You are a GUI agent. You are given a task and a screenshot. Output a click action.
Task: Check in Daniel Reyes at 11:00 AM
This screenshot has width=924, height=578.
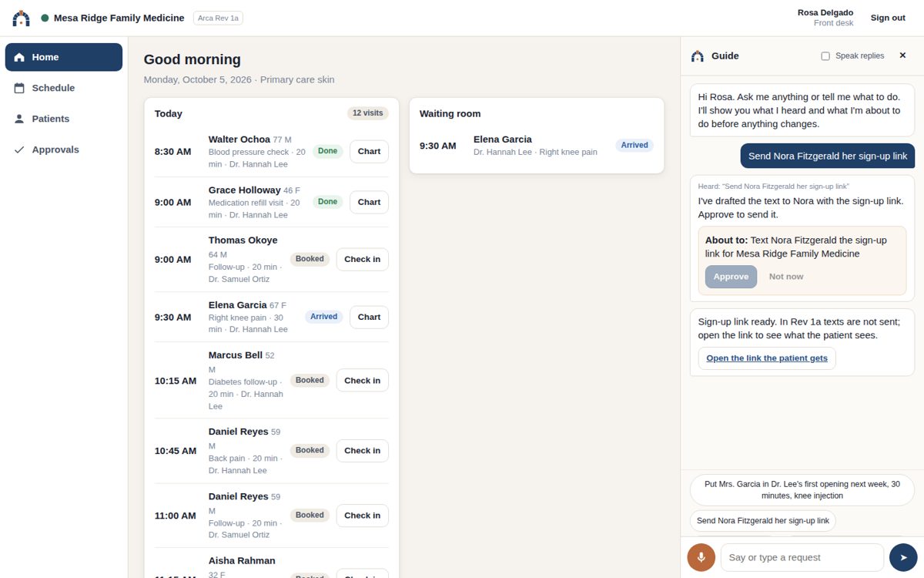click(x=362, y=516)
